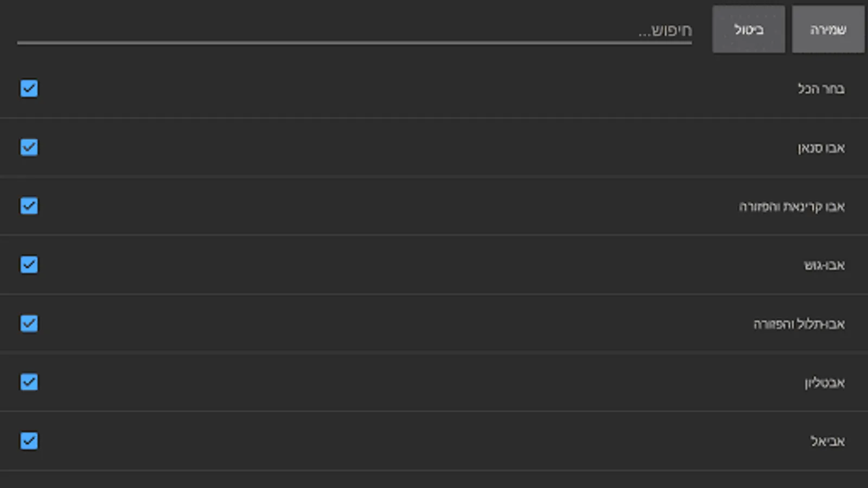Click the חיפוש placeholder text

(665, 30)
